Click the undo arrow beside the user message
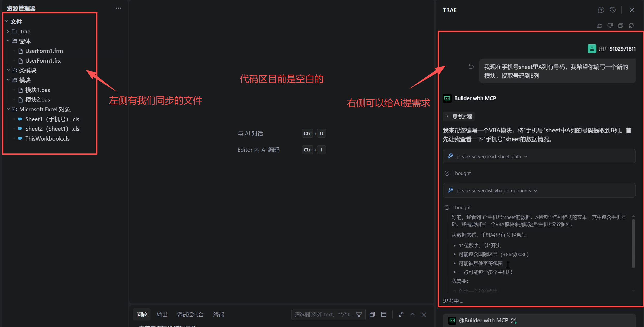 [471, 67]
